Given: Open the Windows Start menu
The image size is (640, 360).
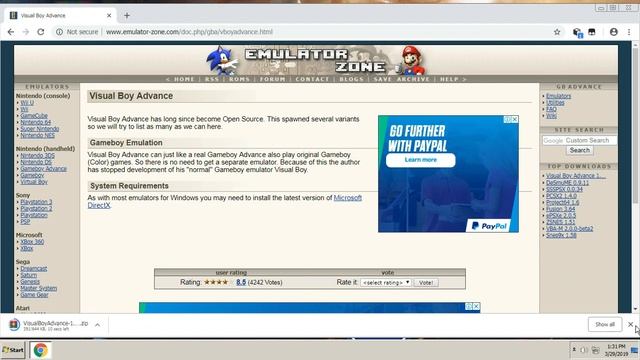Looking at the screenshot, I should tap(13, 350).
